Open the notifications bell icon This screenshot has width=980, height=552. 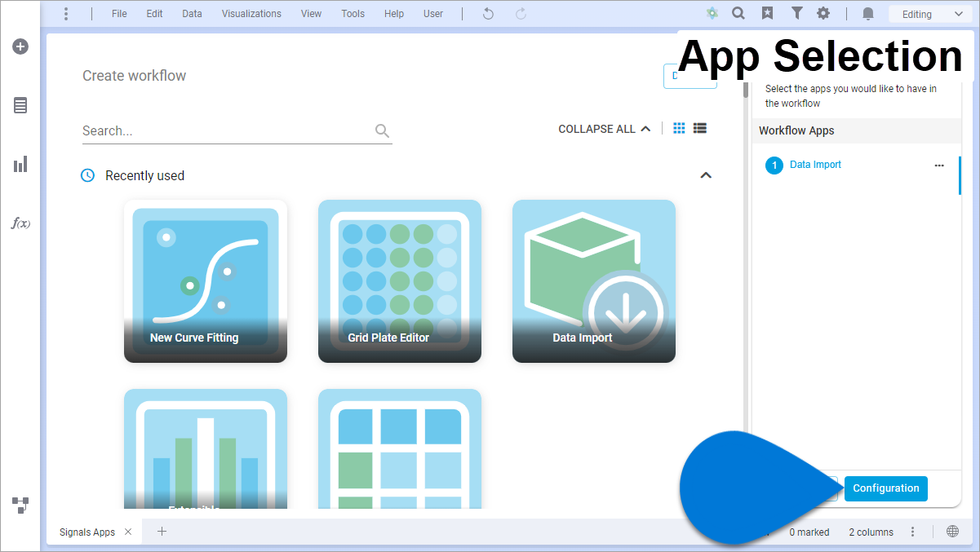[868, 14]
